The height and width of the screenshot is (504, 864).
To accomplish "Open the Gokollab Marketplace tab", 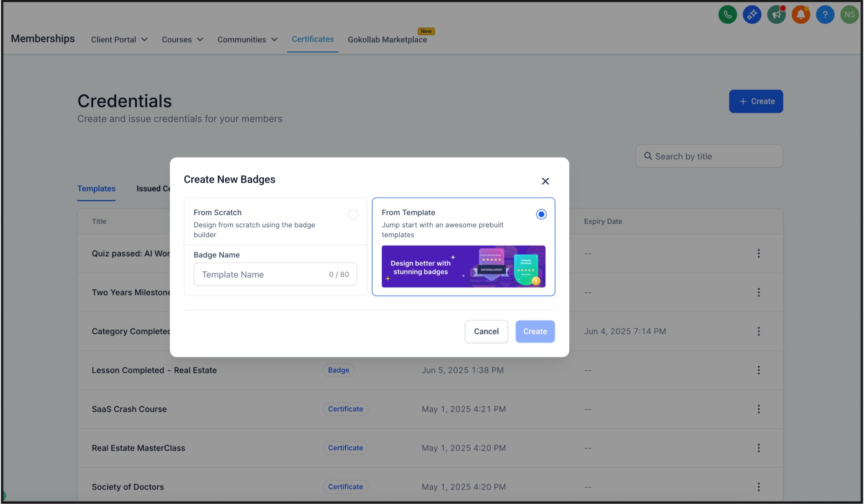I will click(x=387, y=40).
